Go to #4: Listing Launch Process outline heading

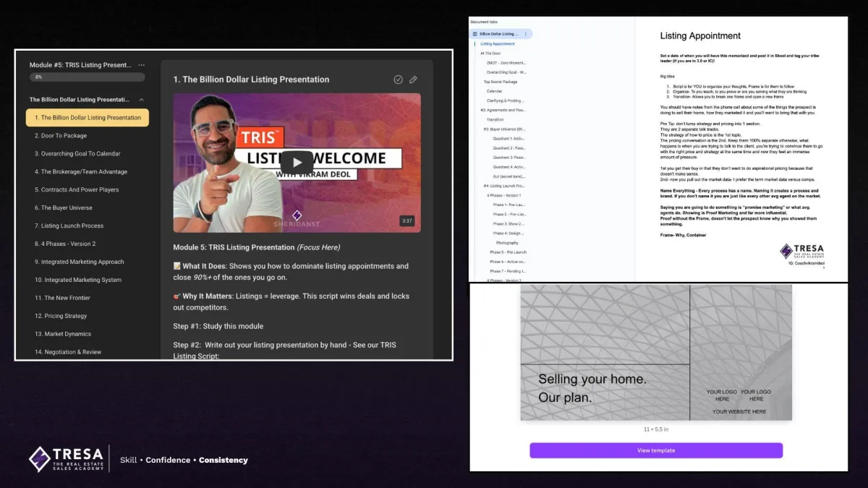click(x=505, y=186)
